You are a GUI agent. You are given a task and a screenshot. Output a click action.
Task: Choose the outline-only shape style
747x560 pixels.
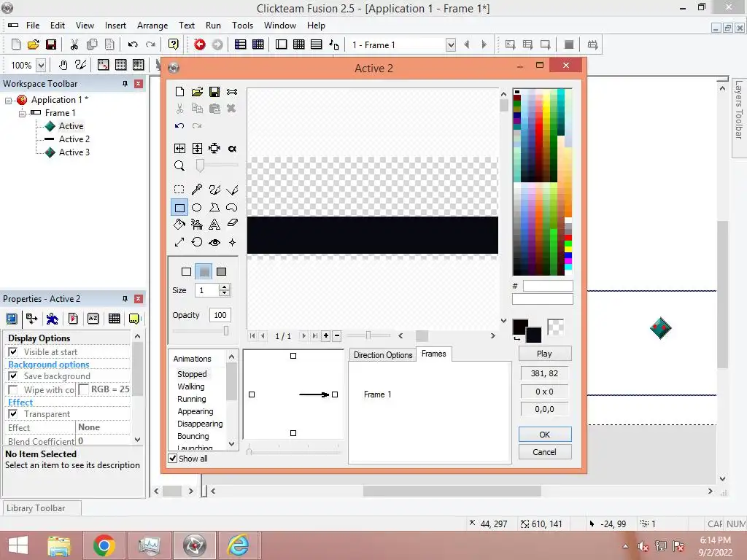186,271
